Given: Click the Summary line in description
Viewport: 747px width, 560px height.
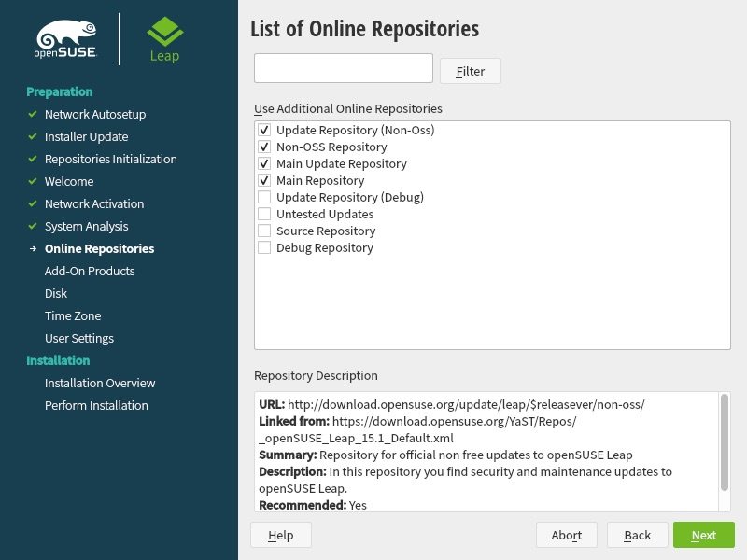Looking at the screenshot, I should tap(445, 455).
